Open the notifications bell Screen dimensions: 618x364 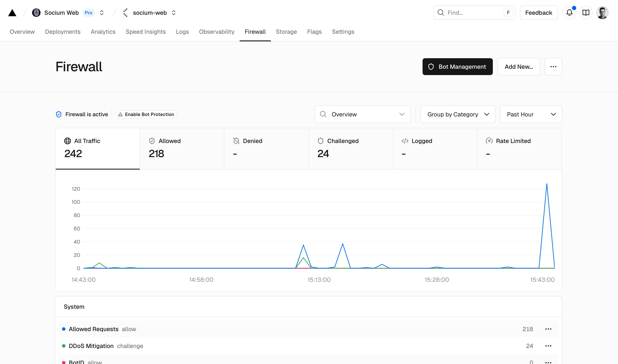(x=569, y=12)
